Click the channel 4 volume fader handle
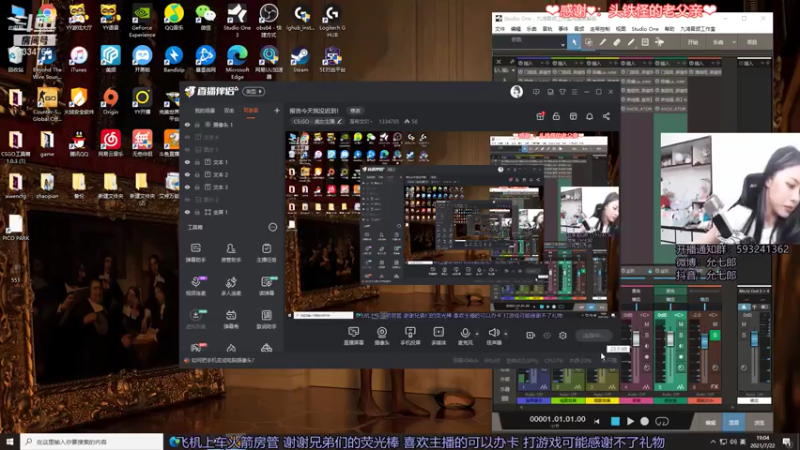 636,338
